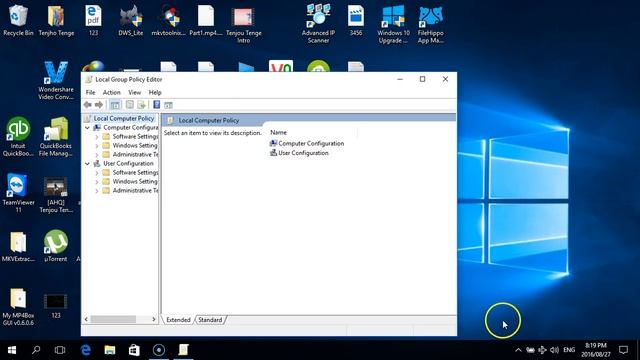
Task: Open taskbar Search magnifier
Action: pyautogui.click(x=36, y=350)
